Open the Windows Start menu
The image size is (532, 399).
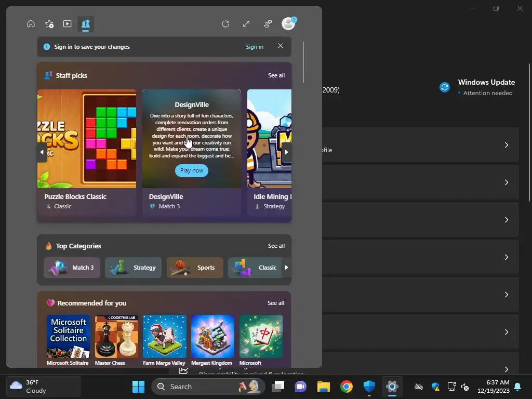pyautogui.click(x=138, y=387)
